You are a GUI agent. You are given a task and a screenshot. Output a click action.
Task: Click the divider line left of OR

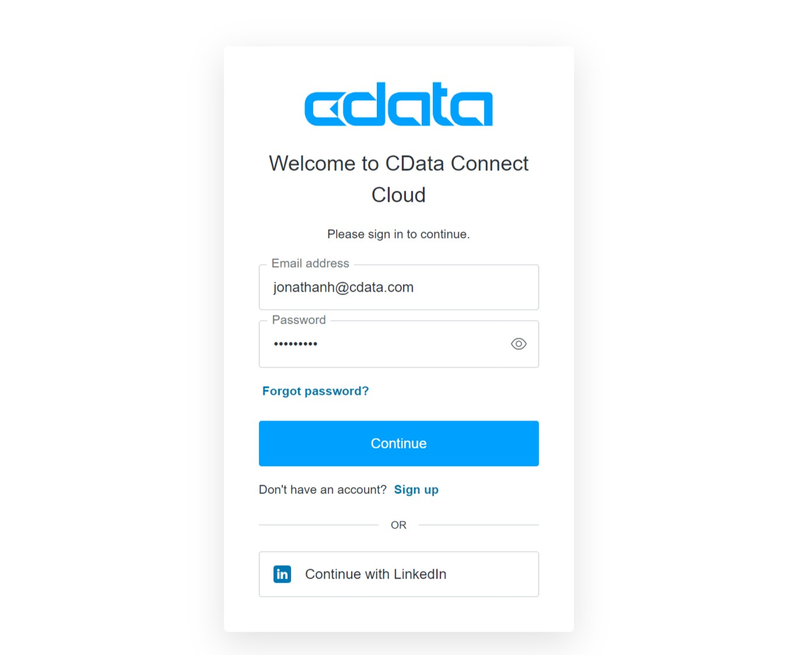click(x=319, y=524)
